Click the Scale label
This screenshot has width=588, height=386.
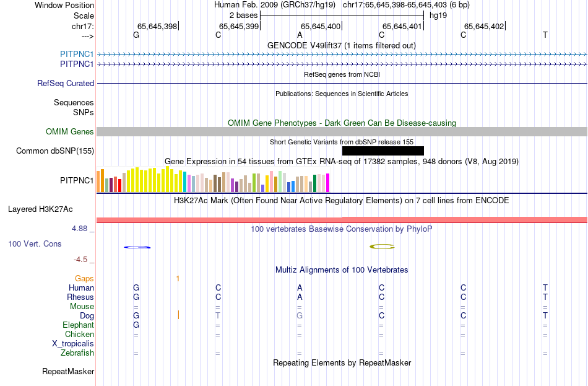click(84, 15)
